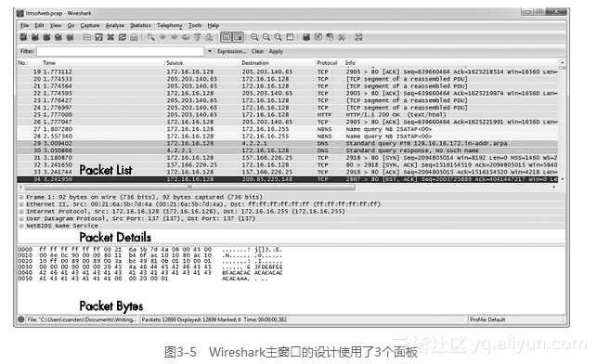Select packet 25 HTTP/1.1 200 OK row
The image size is (597, 364).
(288, 114)
